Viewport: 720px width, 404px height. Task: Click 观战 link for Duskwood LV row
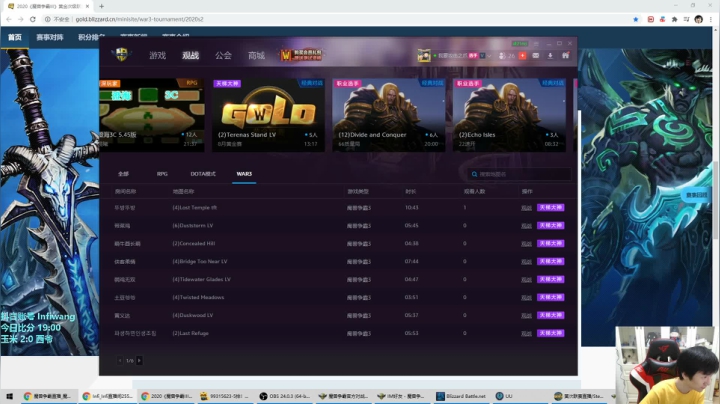[x=526, y=315]
